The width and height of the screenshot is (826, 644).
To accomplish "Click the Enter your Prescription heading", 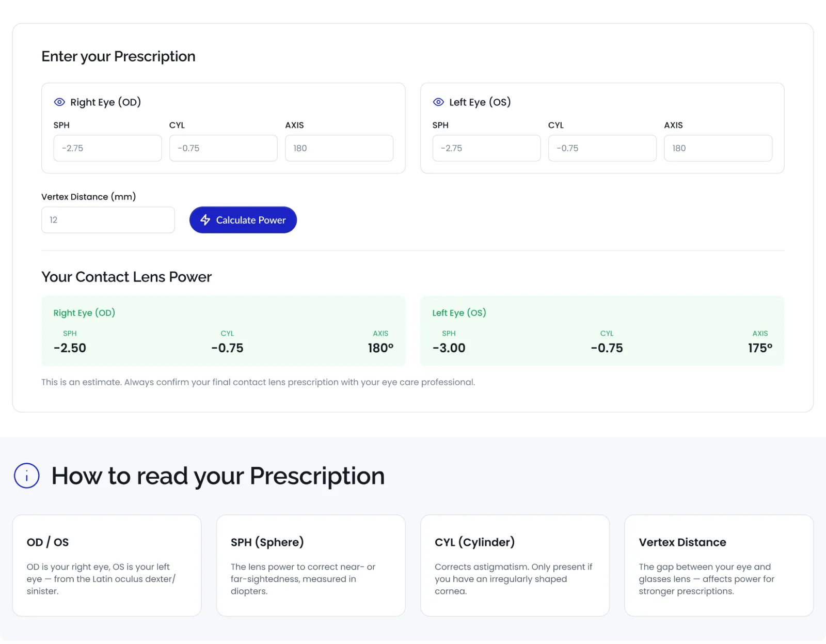I will pos(118,56).
